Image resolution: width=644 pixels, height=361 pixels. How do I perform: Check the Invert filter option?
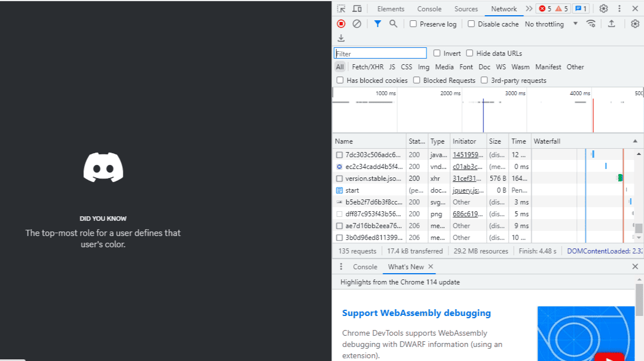pos(437,53)
